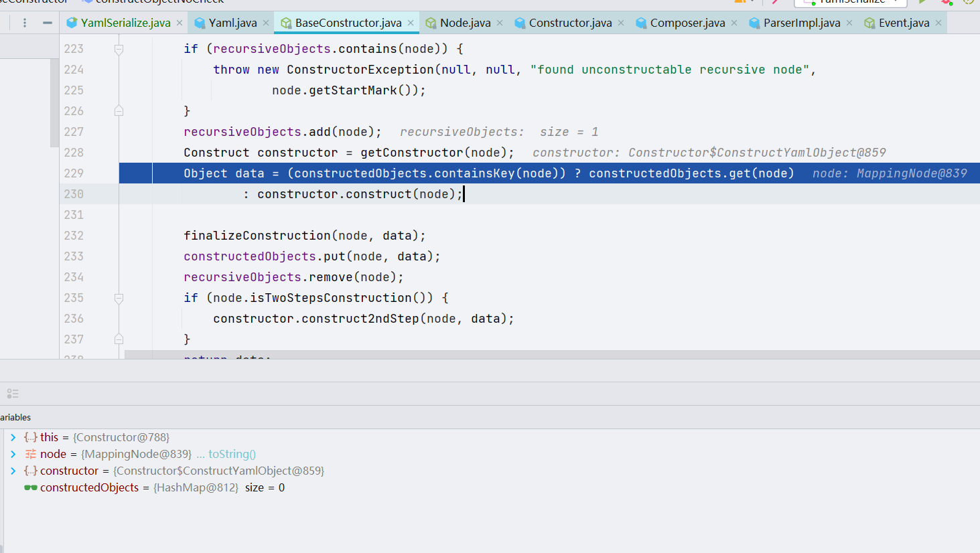980x553 pixels.
Task: Click the vertical three-dot options icon
Action: point(25,23)
